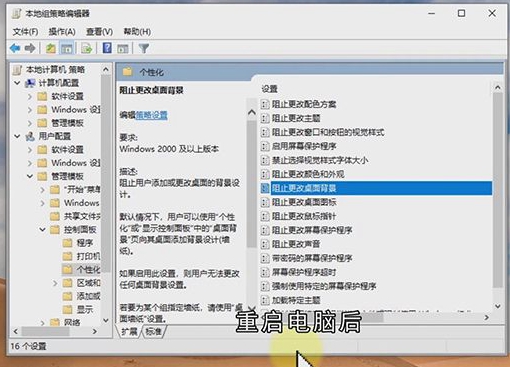The height and width of the screenshot is (367, 510).
Task: Click the Up one level folder icon
Action: pos(51,49)
